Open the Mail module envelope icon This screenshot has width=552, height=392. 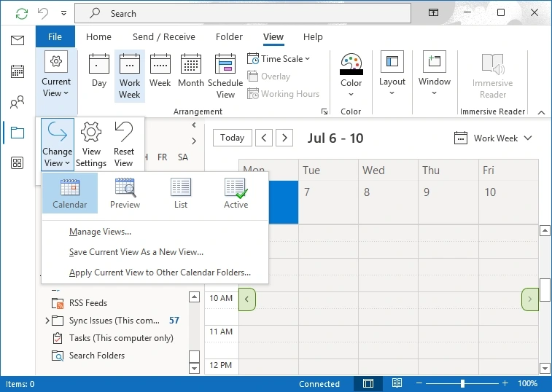click(x=18, y=41)
